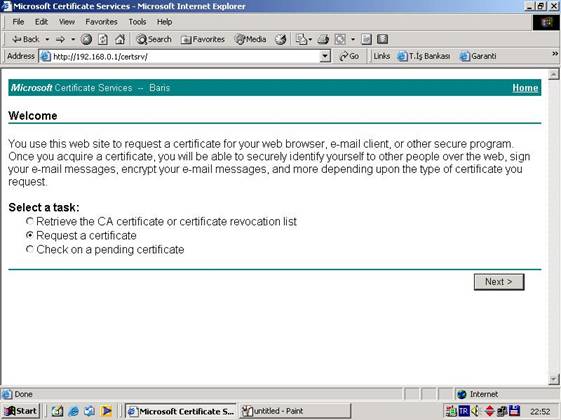Image resolution: width=561 pixels, height=420 pixels.
Task: Select Check on a pending certificate option
Action: coord(30,249)
